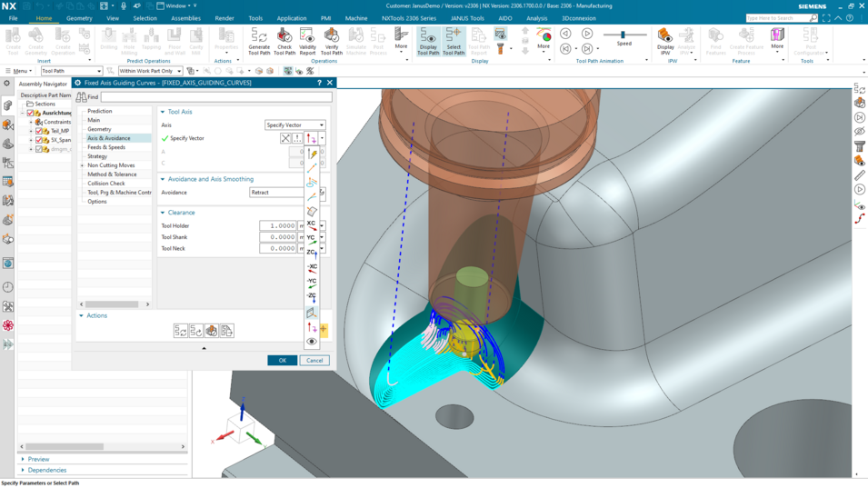Collapse Avoidance and Axis Smoothing section
The height and width of the screenshot is (488, 868).
click(x=163, y=179)
